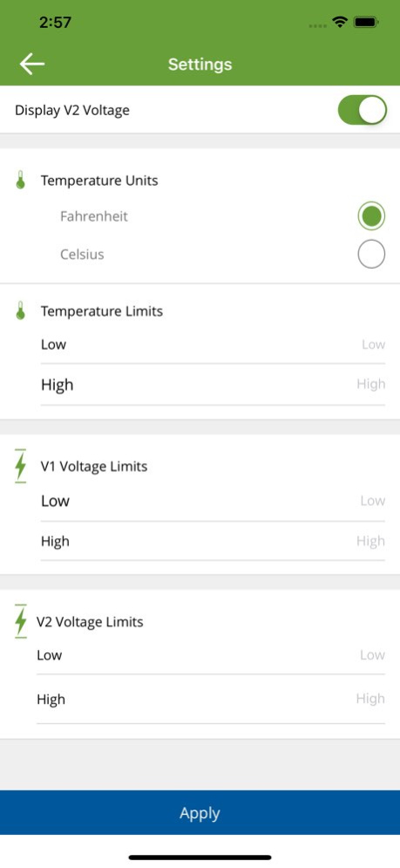
Task: Click the V2 Voltage Low input field
Action: point(211,655)
